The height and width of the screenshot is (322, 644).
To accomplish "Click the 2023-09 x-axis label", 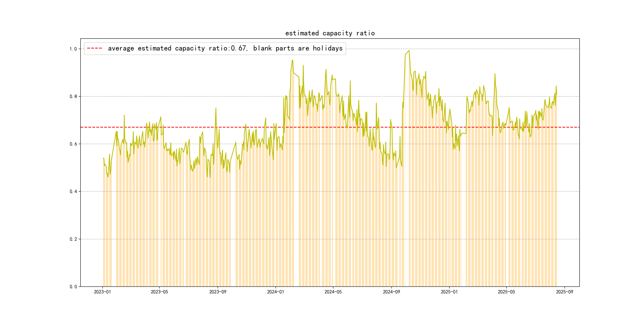I will (x=217, y=292).
